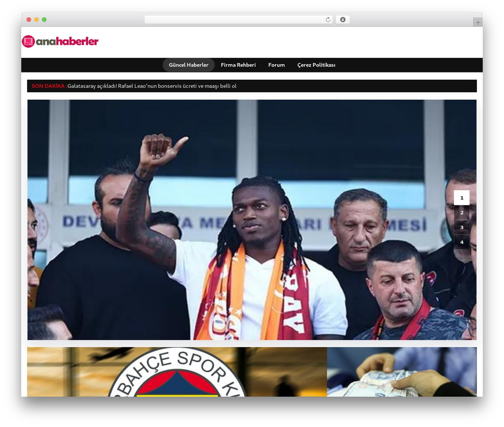
Task: Click the SON DAKİKA label
Action: (49, 86)
